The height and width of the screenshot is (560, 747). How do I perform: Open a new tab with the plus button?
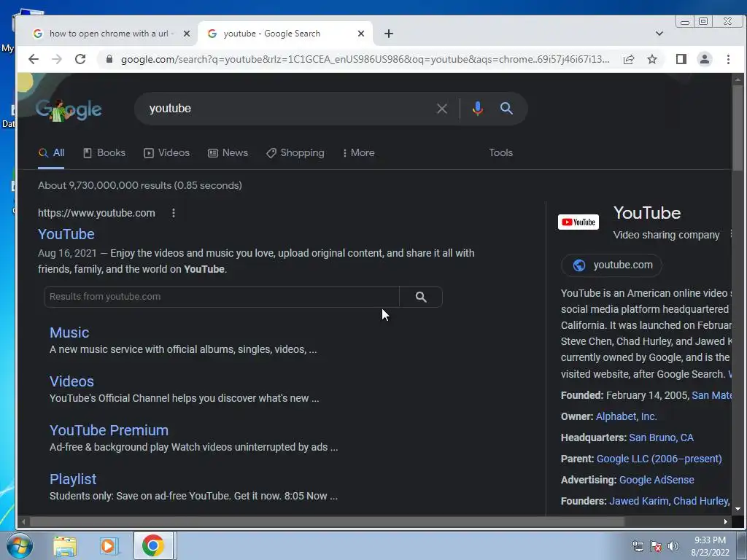pyautogui.click(x=389, y=34)
